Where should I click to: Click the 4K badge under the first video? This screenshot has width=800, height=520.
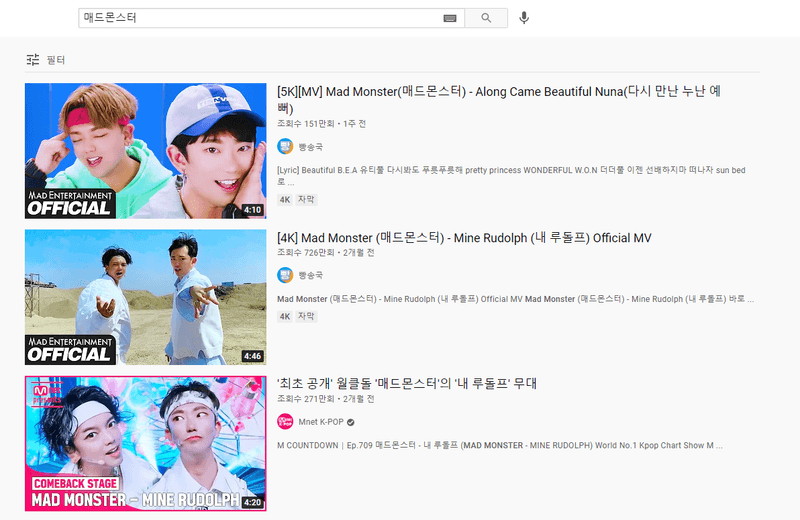coord(285,200)
